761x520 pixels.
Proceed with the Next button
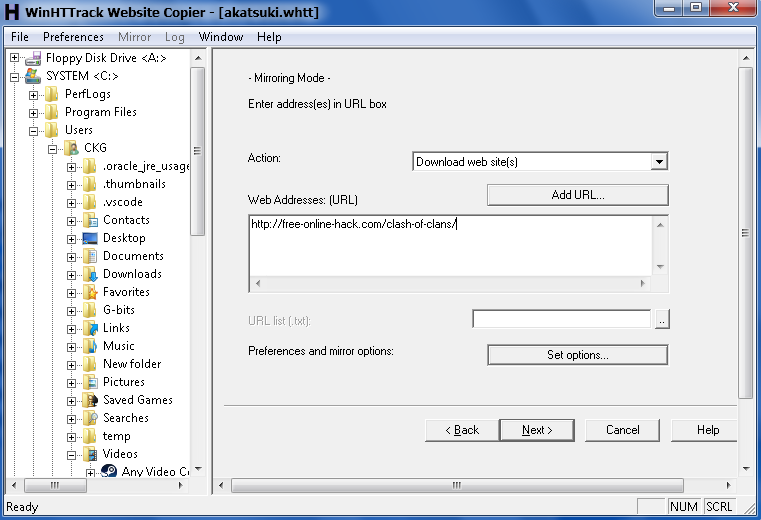coord(537,430)
